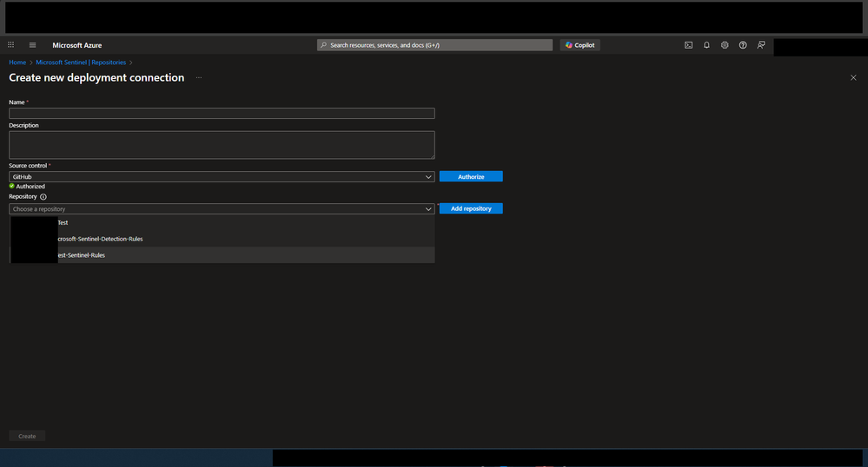Click the Add repository button
Image resolution: width=868 pixels, height=467 pixels.
point(471,208)
